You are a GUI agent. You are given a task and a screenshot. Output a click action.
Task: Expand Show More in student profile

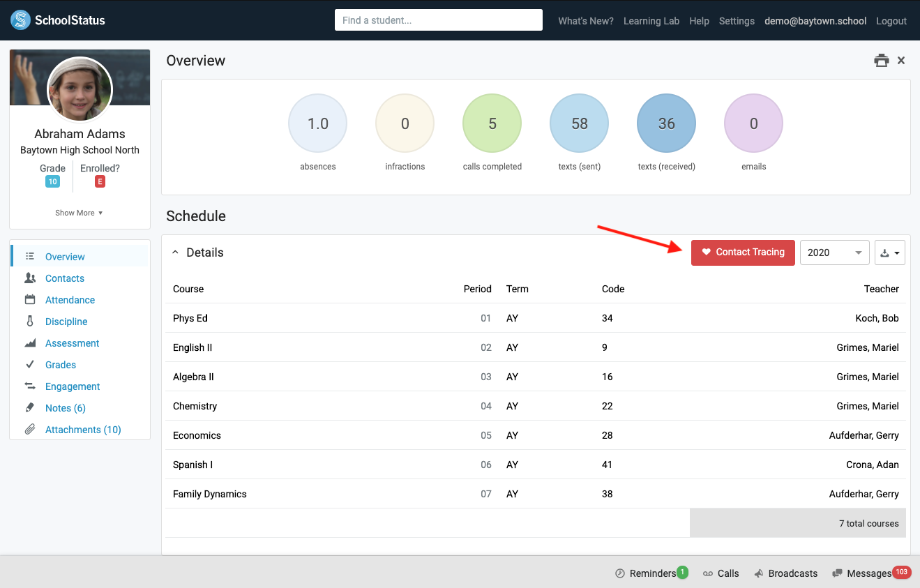pyautogui.click(x=79, y=213)
